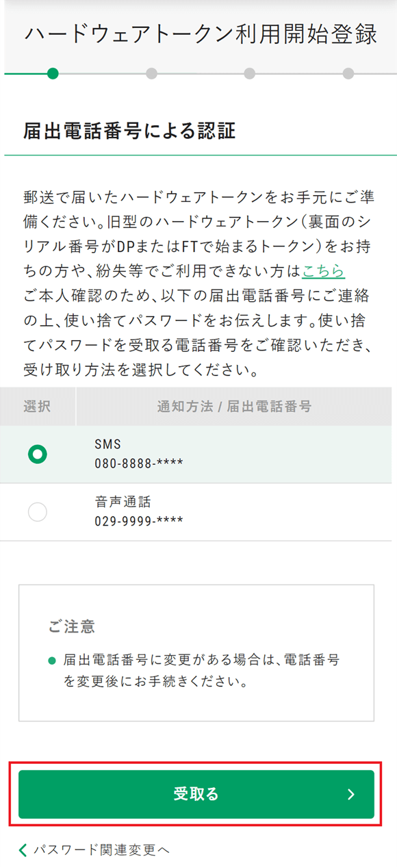The width and height of the screenshot is (397, 868).
Task: Click the third gray progress step dot
Action: 249,73
